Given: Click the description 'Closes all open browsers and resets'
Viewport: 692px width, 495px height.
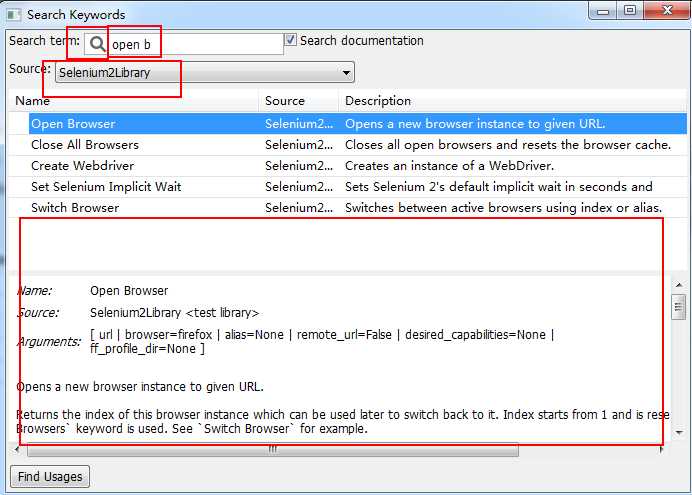Looking at the screenshot, I should pos(508,145).
